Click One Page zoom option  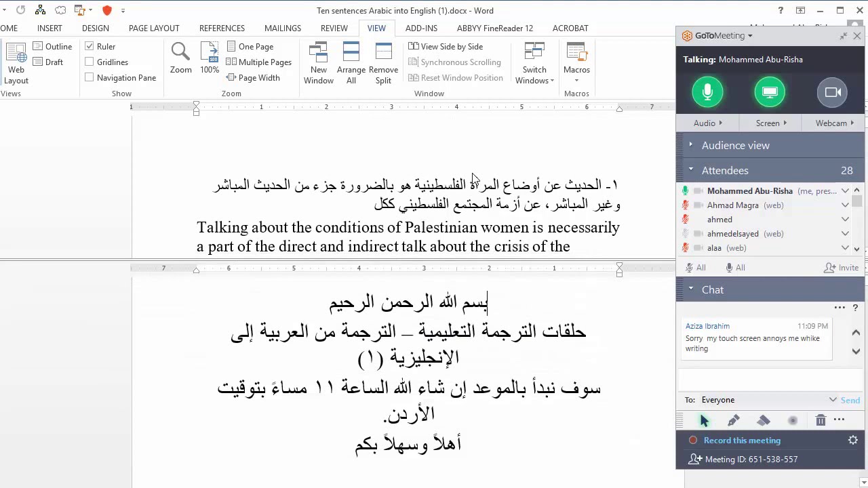point(250,47)
